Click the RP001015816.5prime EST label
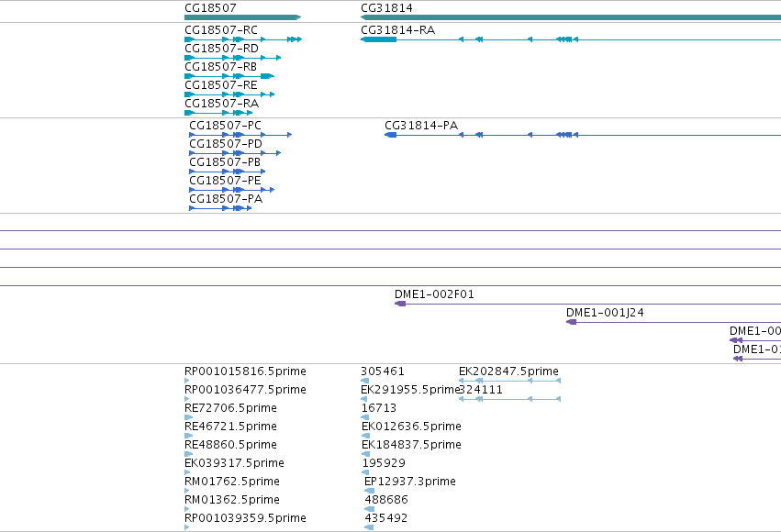Screen dimensions: 781x532 (246, 371)
